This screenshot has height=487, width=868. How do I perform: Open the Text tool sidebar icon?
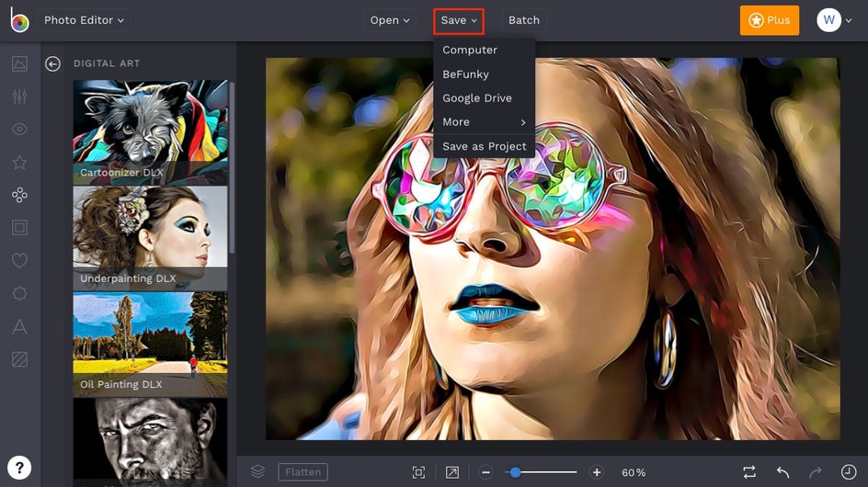tap(19, 326)
